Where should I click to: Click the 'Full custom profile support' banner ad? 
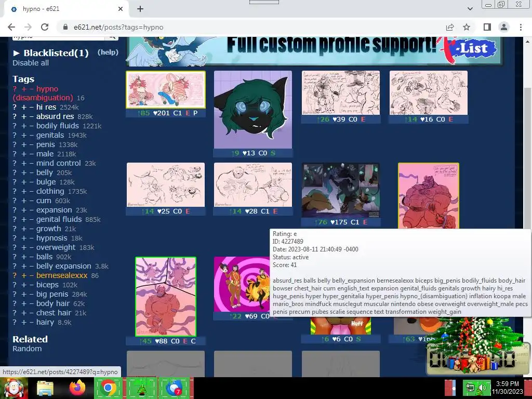pos(314,51)
